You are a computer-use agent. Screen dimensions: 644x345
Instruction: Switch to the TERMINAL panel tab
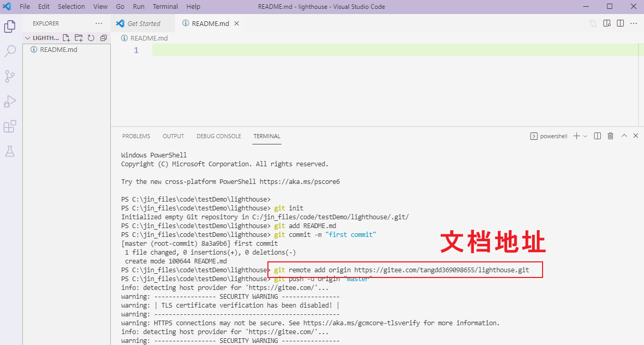click(267, 136)
